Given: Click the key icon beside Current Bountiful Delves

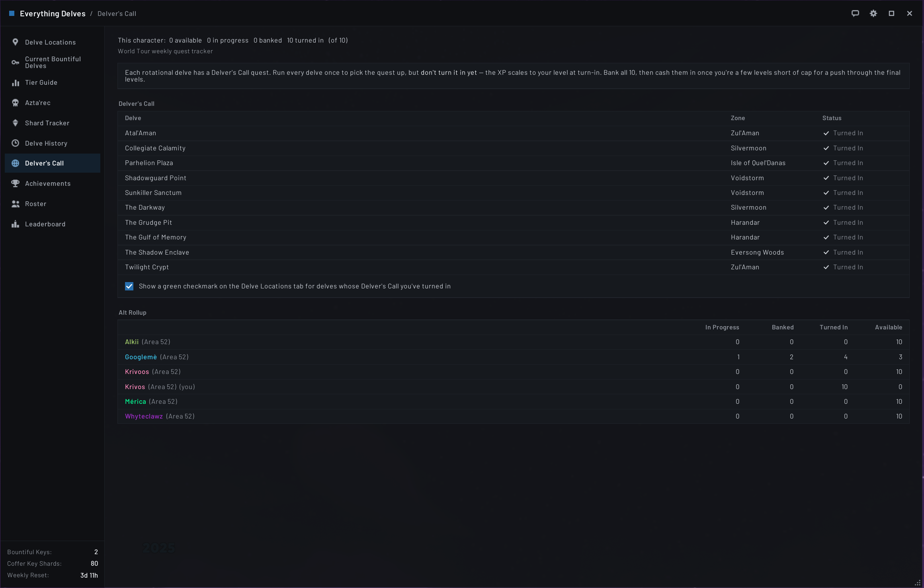Looking at the screenshot, I should coord(15,62).
